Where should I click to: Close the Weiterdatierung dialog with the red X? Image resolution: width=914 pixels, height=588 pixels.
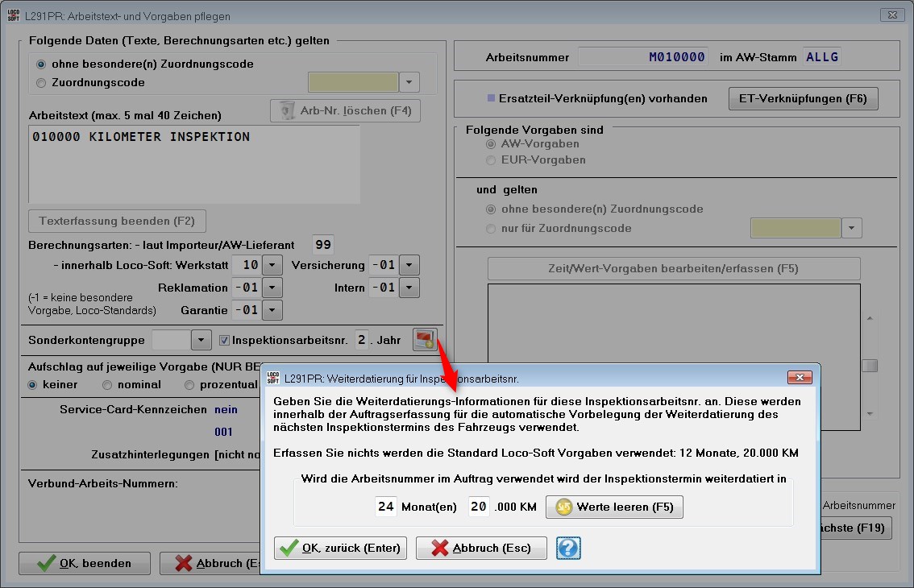[x=799, y=377]
